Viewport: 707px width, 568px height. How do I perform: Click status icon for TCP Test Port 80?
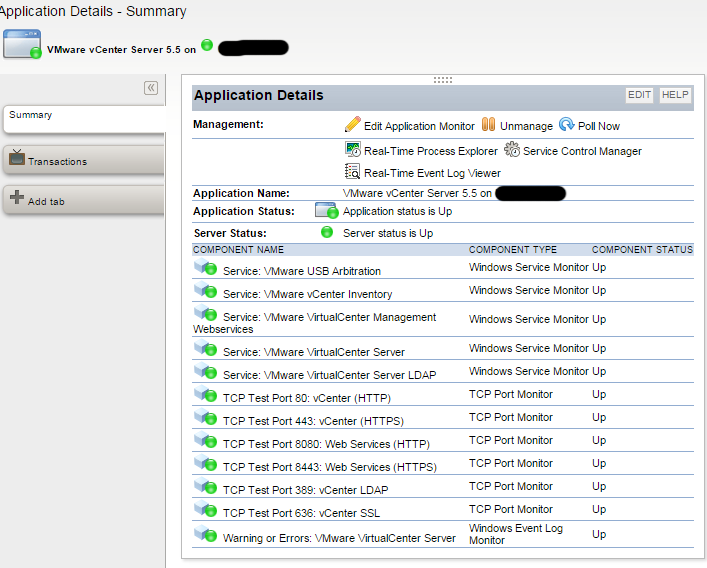coord(205,394)
